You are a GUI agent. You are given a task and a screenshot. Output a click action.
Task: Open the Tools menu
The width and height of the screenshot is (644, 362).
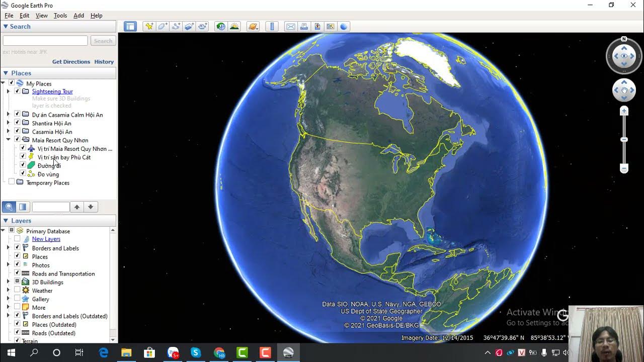(60, 16)
